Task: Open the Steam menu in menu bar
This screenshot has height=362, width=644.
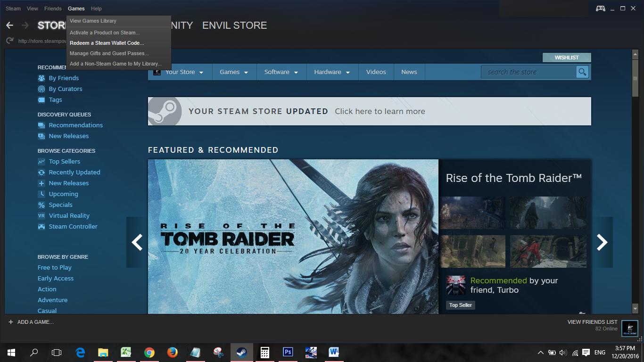Action: [13, 8]
